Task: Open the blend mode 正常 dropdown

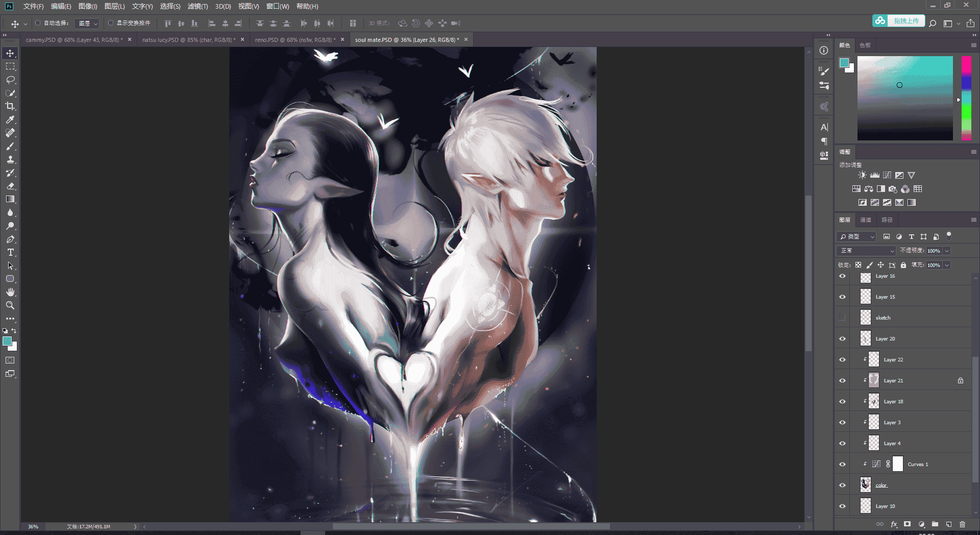Action: point(866,251)
